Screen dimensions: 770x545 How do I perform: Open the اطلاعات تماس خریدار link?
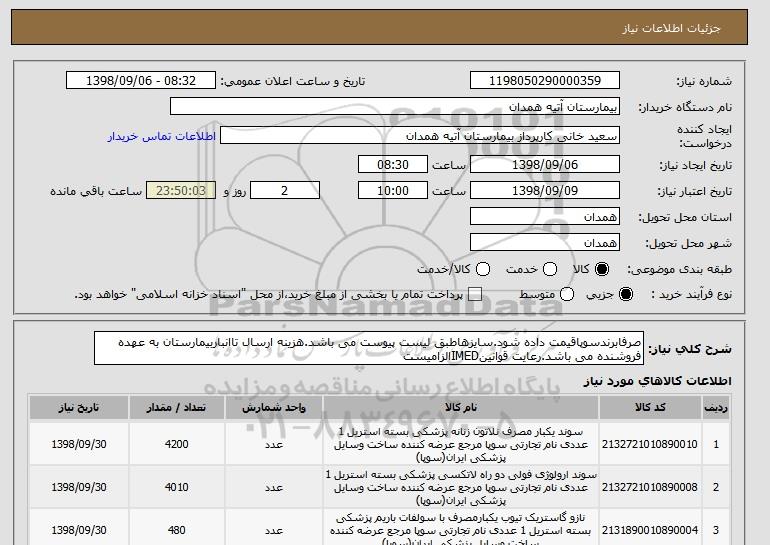(x=162, y=136)
